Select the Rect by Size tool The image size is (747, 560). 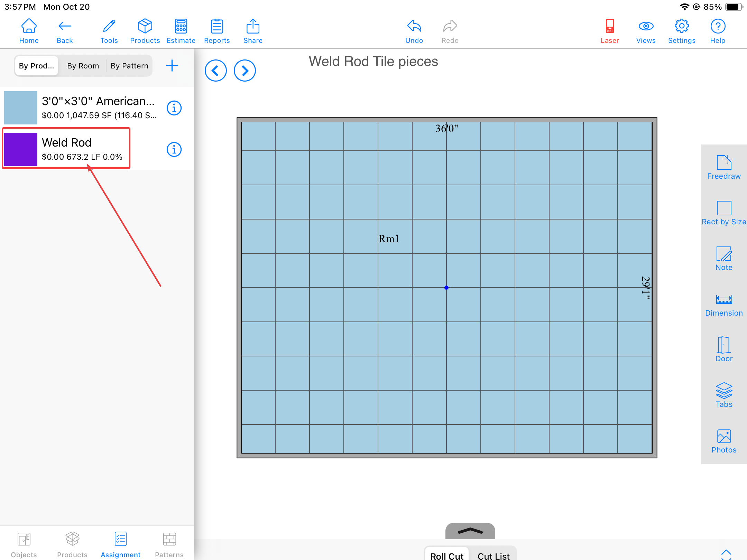[723, 213]
